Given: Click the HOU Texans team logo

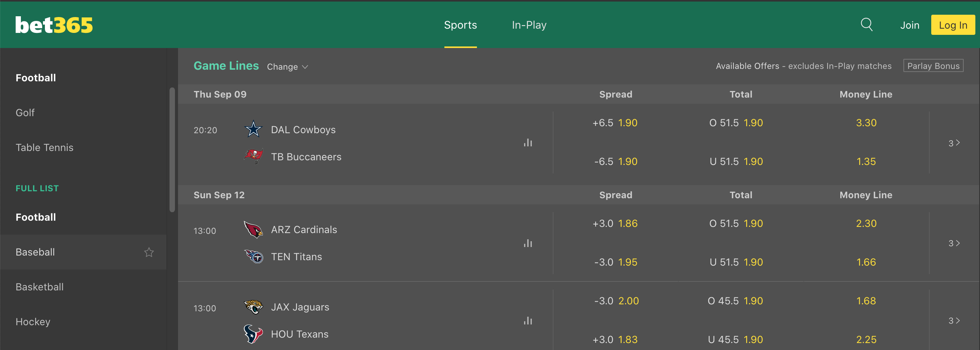Looking at the screenshot, I should click(254, 334).
